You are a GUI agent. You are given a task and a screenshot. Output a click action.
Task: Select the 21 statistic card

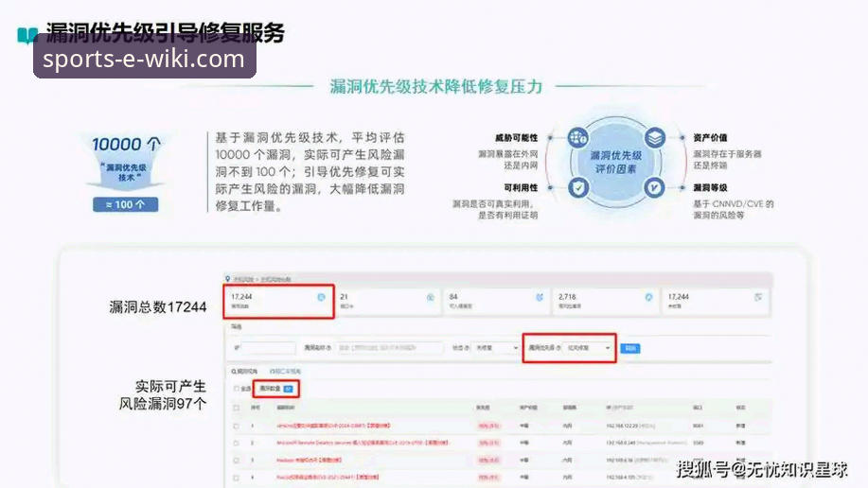387,302
